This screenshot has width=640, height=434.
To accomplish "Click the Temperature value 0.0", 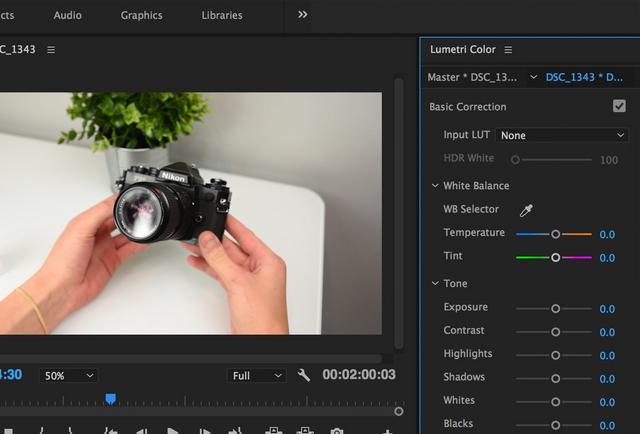I will [x=607, y=234].
